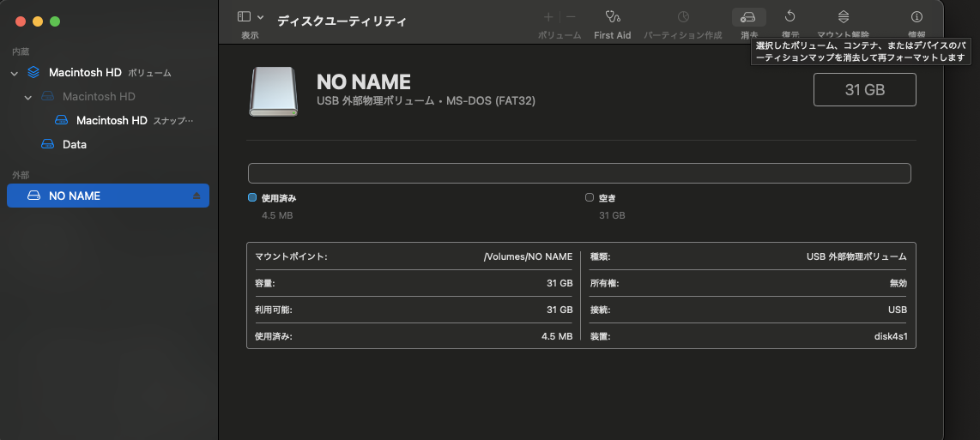Click the NO NAME sidebar disk icon
The height and width of the screenshot is (440, 980).
pyautogui.click(x=33, y=196)
